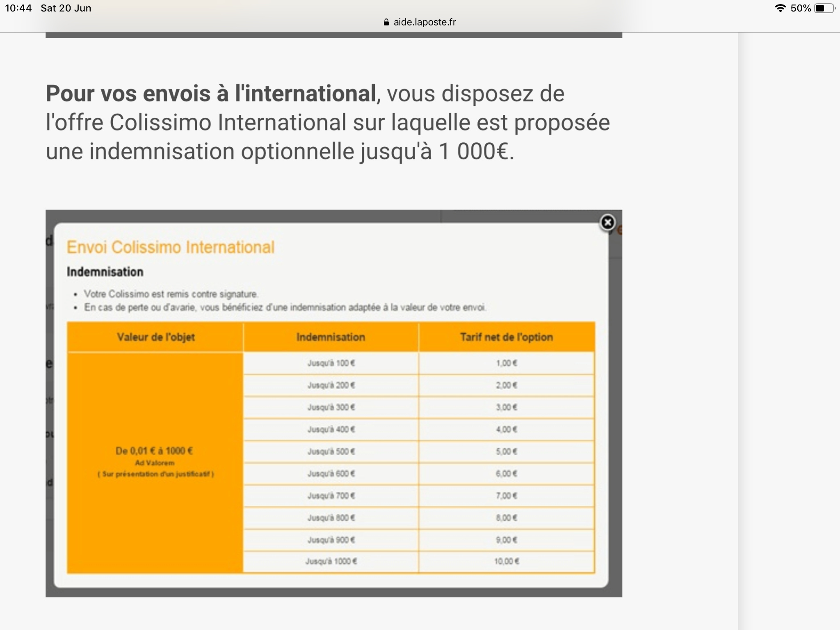The height and width of the screenshot is (630, 840).
Task: Click the cell 'Jusqu'à 400 €'
Action: click(331, 430)
